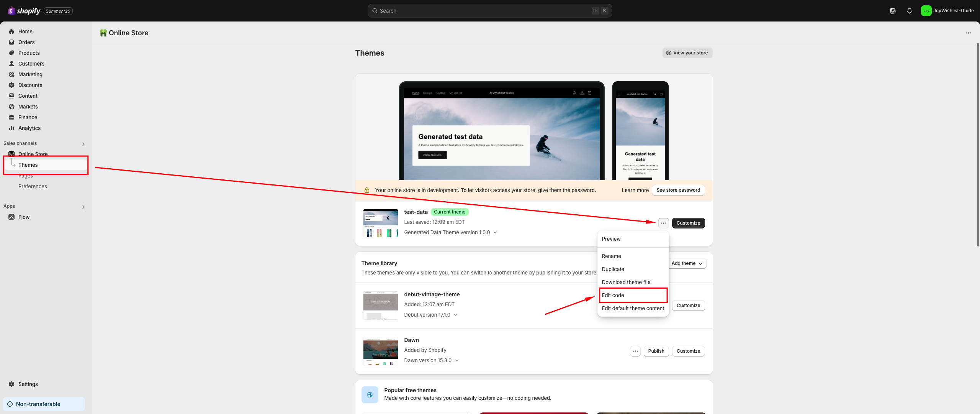Open the Add theme dropdown
Screen dimensions: 980x414
click(687, 263)
